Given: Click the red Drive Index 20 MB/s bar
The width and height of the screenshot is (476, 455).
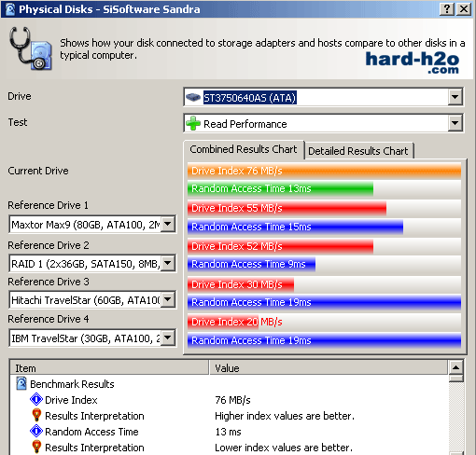Looking at the screenshot, I should [x=223, y=322].
